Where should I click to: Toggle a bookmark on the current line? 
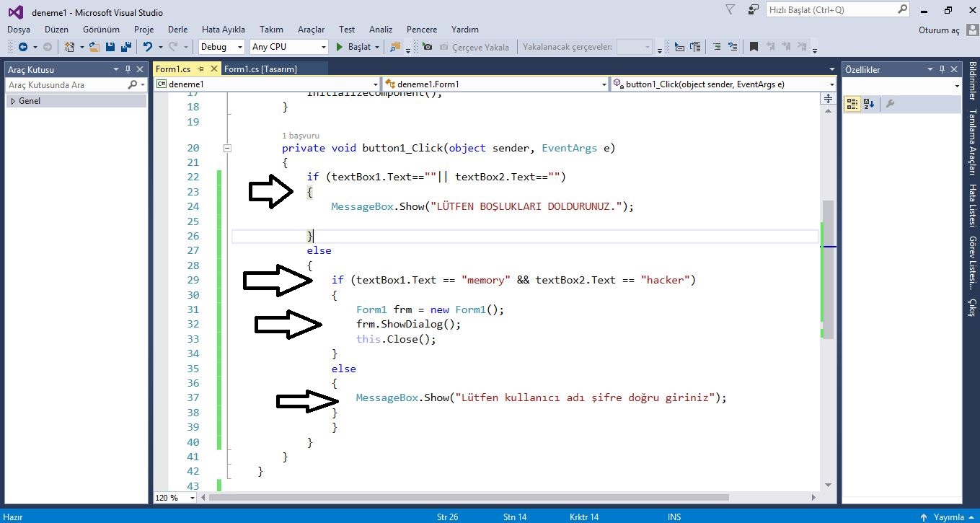[754, 47]
